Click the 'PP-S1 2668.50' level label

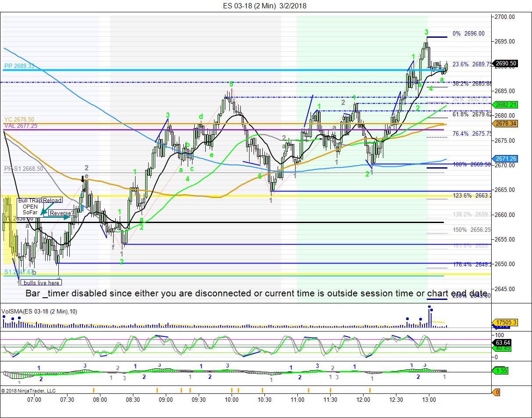[x=23, y=169]
